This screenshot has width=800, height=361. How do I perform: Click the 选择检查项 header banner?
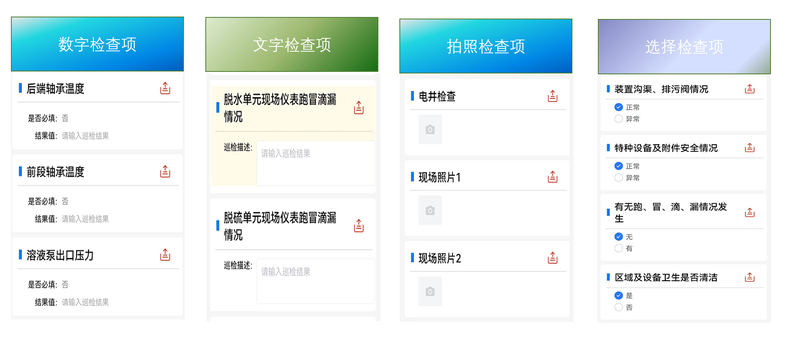coord(684,47)
